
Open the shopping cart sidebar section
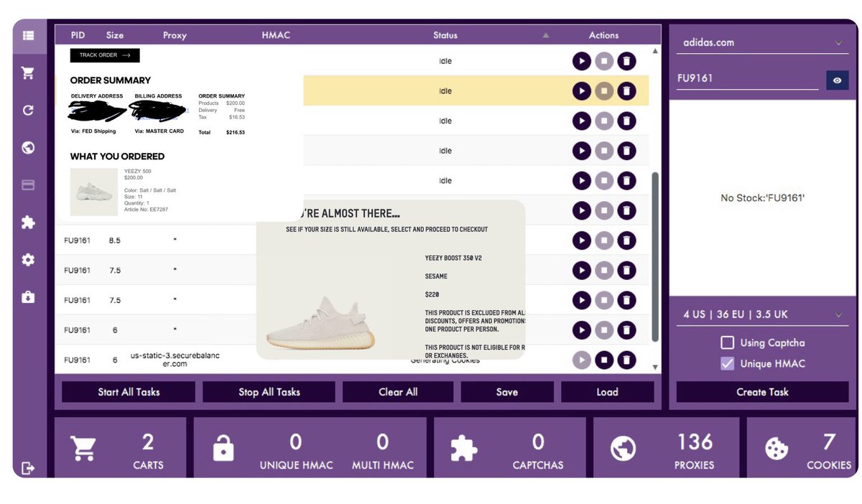pyautogui.click(x=28, y=73)
